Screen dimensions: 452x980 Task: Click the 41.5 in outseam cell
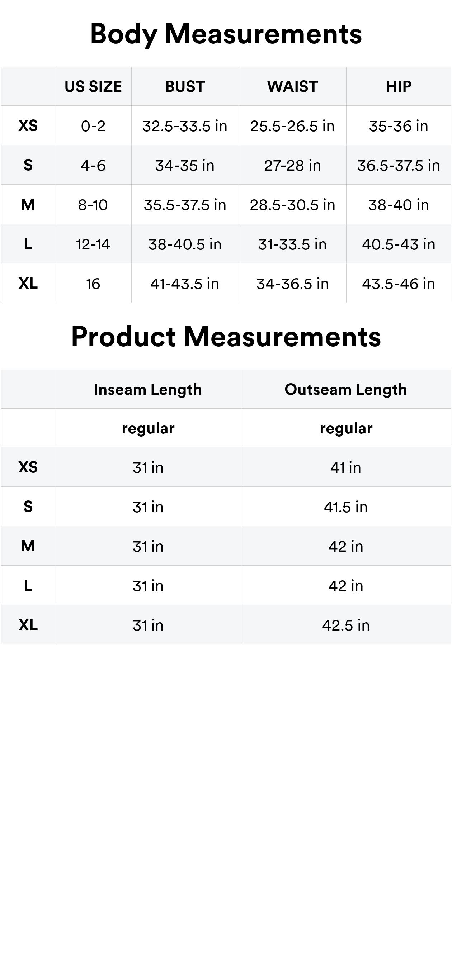(346, 507)
